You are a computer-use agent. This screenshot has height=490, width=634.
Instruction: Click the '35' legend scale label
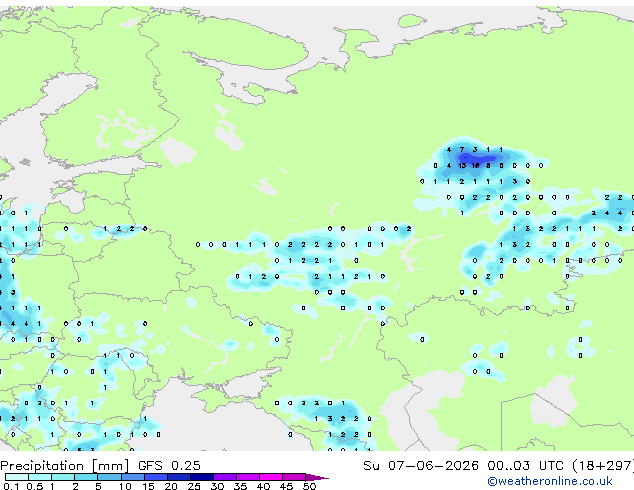[x=240, y=486]
